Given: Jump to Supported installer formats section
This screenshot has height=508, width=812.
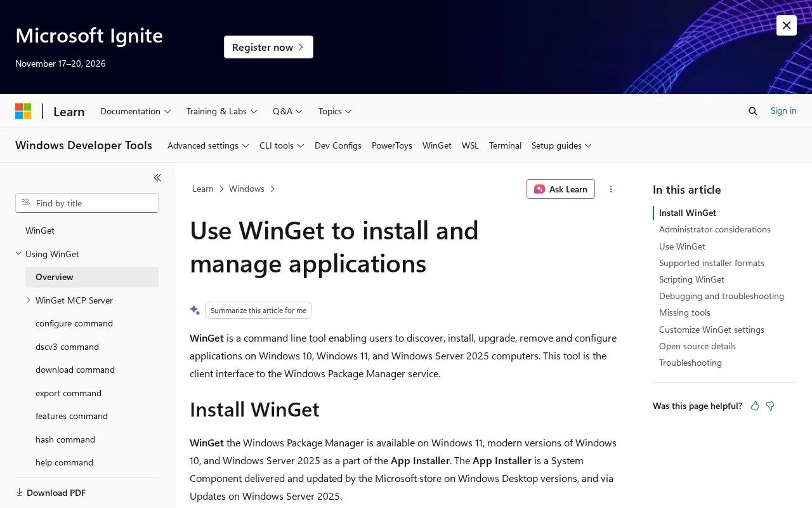Looking at the screenshot, I should (x=712, y=263).
